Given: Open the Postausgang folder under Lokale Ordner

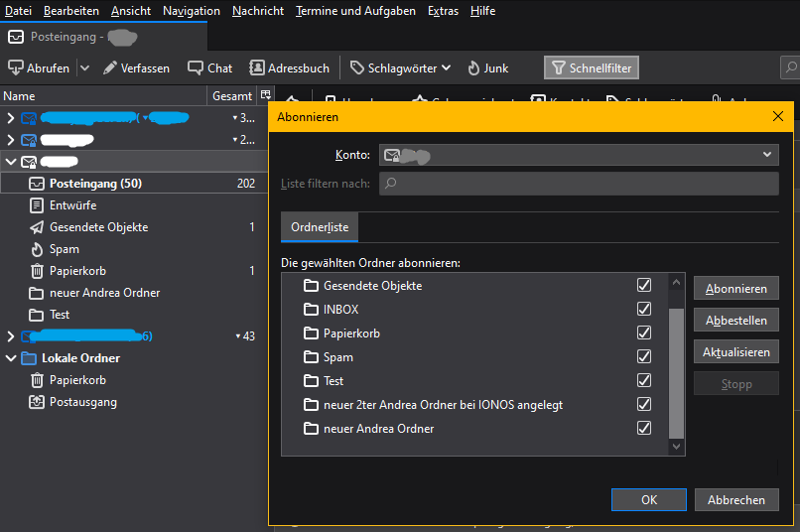Looking at the screenshot, I should click(x=82, y=402).
